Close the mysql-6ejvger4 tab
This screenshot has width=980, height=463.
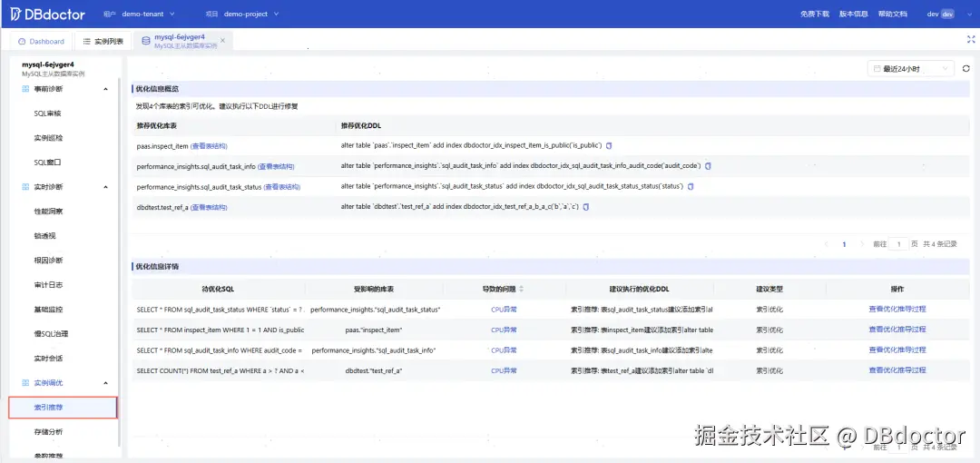222,41
